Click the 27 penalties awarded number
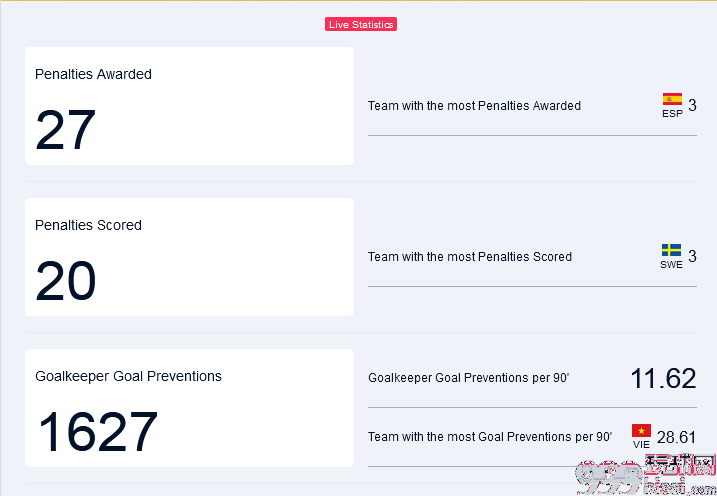Image resolution: width=717 pixels, height=496 pixels. point(65,130)
